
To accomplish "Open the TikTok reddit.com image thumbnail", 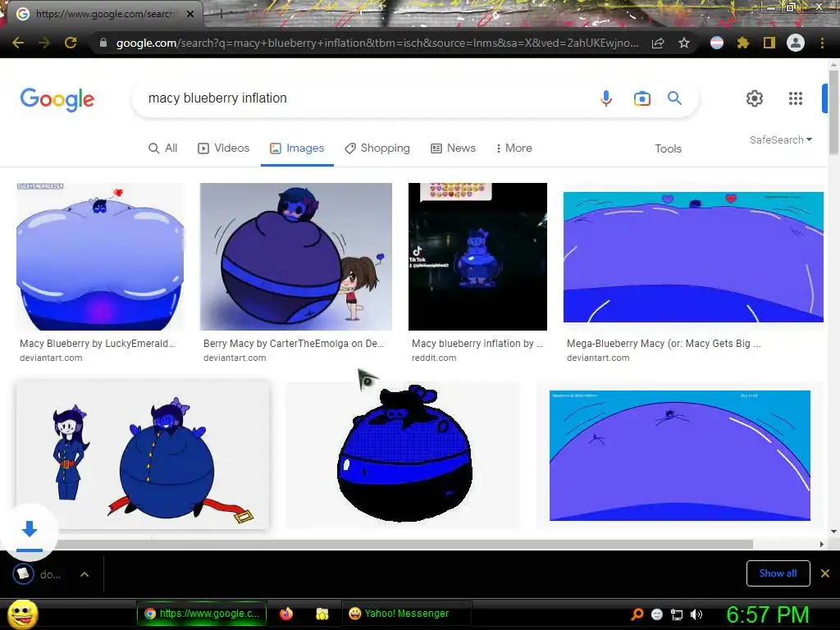I will point(477,257).
